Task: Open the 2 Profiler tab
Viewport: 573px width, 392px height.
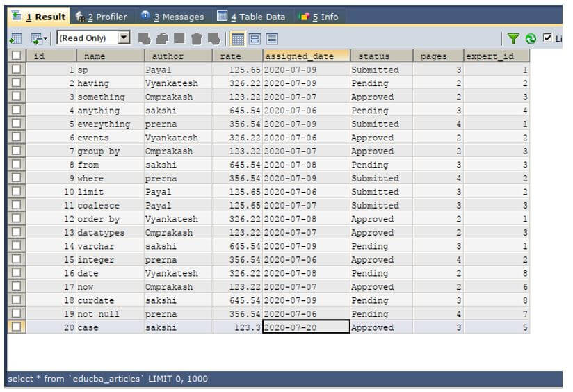Action: coord(102,17)
